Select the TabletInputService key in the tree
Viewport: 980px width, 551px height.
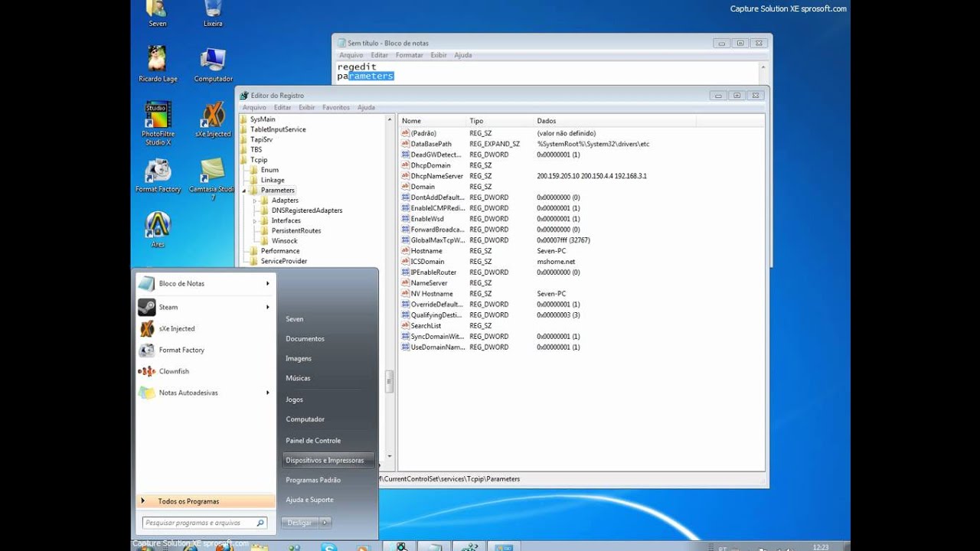click(x=278, y=129)
